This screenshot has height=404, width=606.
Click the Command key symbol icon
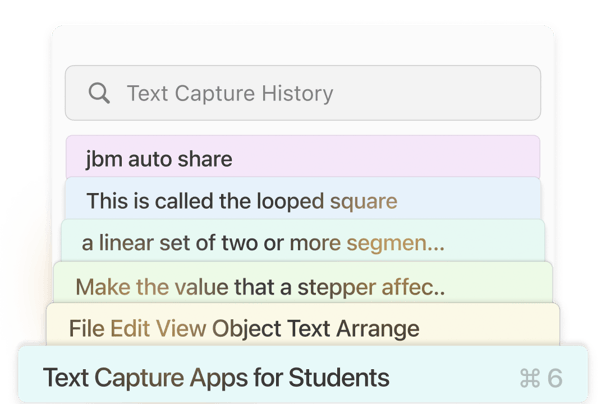[x=530, y=378]
